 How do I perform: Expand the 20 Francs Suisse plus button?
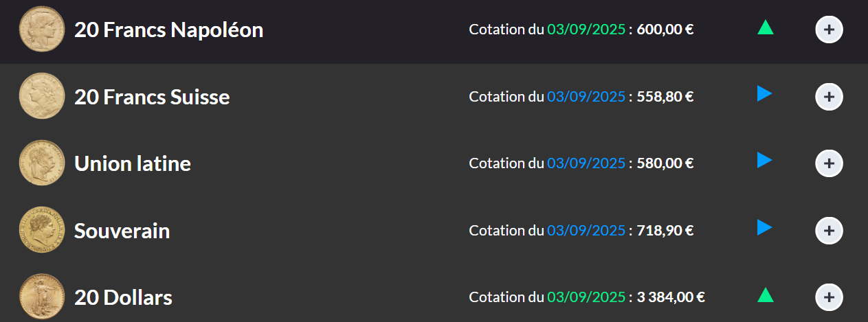tap(829, 97)
